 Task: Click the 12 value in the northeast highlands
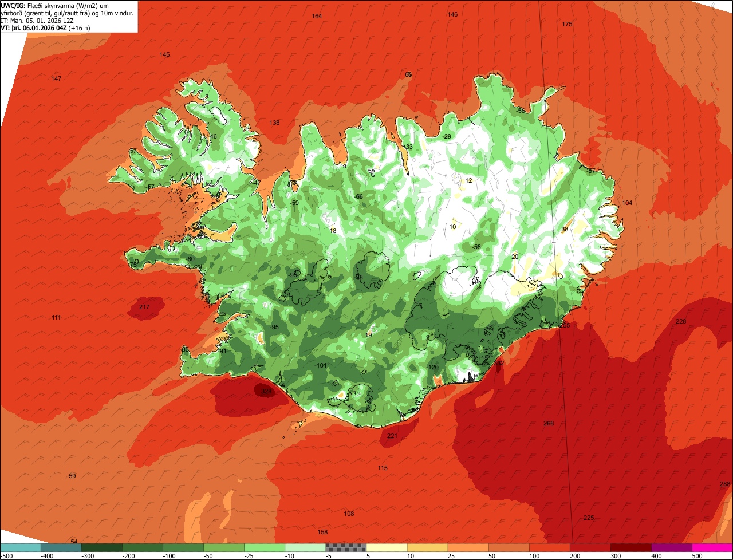point(468,180)
